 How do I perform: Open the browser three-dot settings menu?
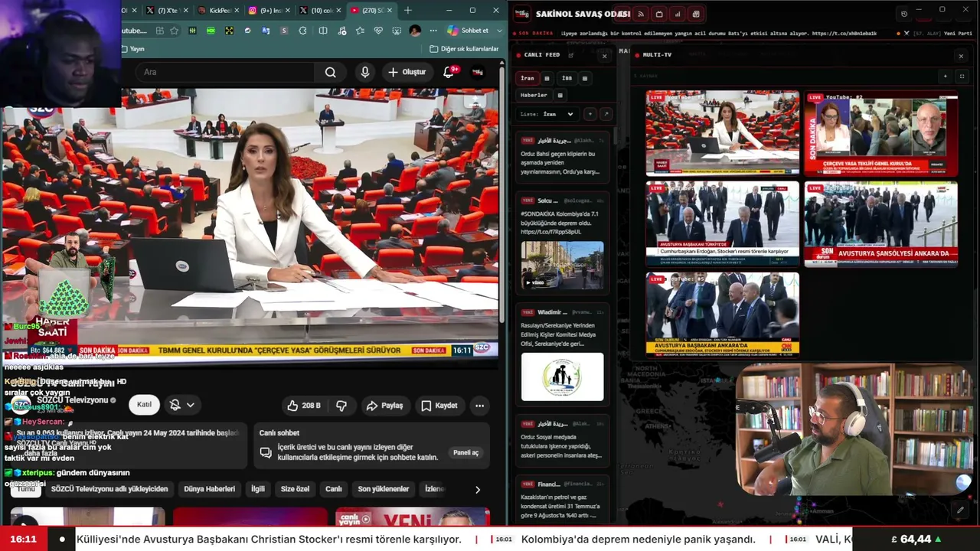[x=433, y=31]
